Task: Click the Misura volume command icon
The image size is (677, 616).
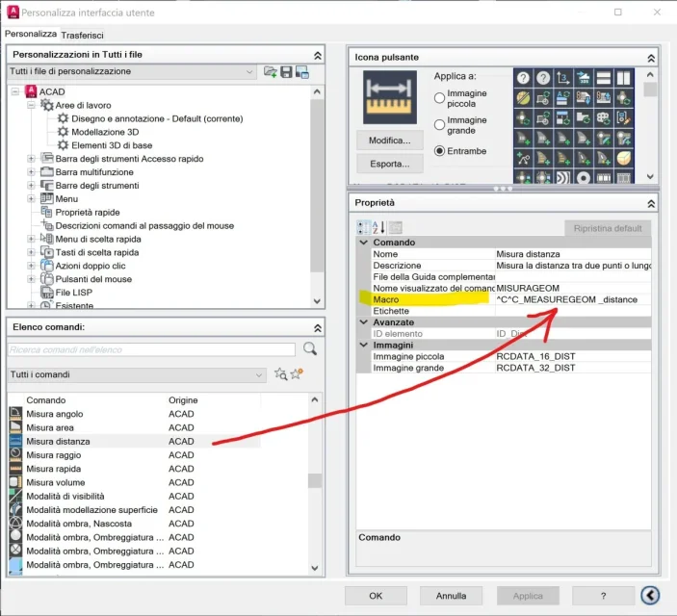Action: (x=15, y=482)
